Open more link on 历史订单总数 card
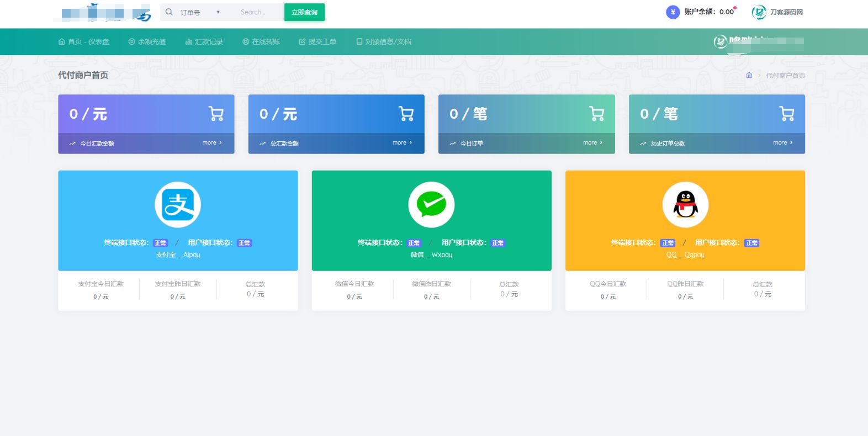 [x=782, y=142]
